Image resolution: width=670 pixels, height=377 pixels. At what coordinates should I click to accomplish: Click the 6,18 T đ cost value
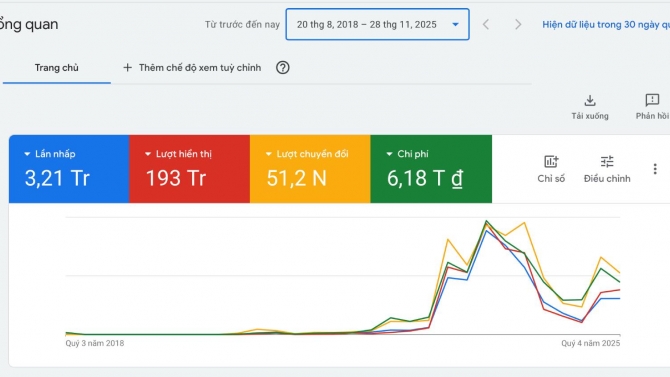425,178
